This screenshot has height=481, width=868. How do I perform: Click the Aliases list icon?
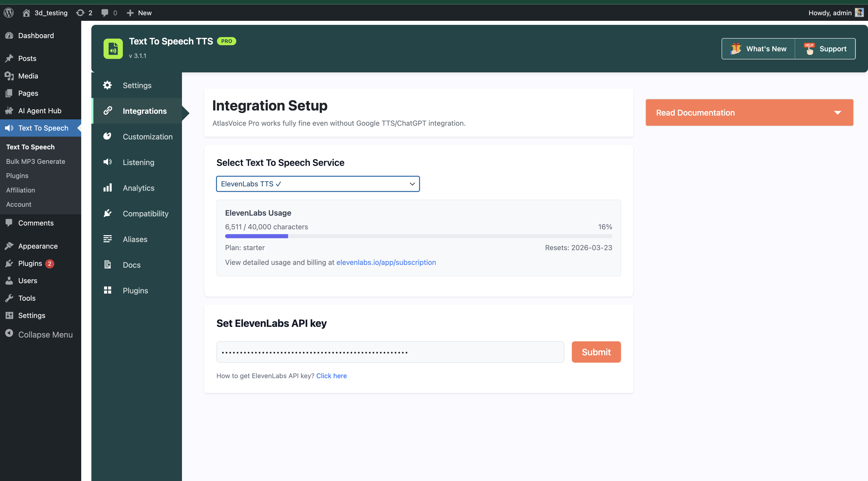108,239
